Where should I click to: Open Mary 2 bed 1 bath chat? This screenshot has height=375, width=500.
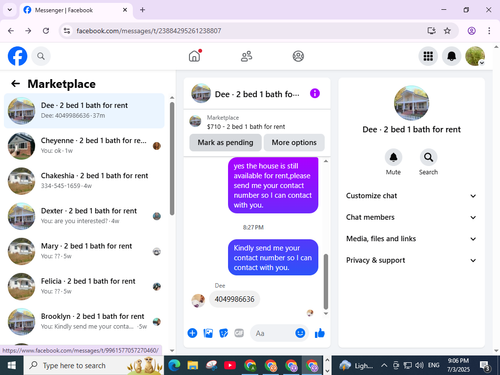(84, 251)
